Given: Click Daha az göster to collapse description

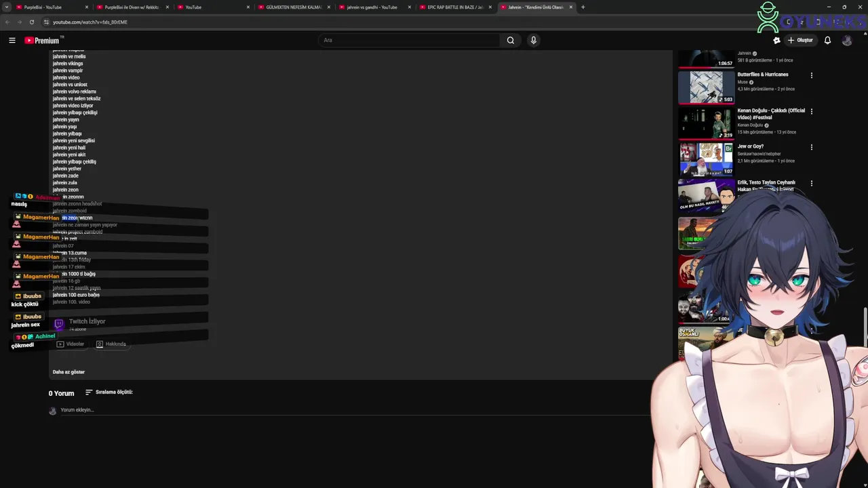Looking at the screenshot, I should [68, 372].
